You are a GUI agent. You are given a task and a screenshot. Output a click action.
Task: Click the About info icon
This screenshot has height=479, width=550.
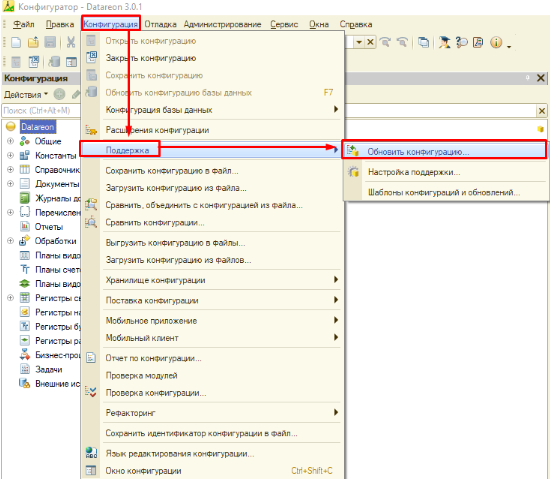pyautogui.click(x=496, y=42)
